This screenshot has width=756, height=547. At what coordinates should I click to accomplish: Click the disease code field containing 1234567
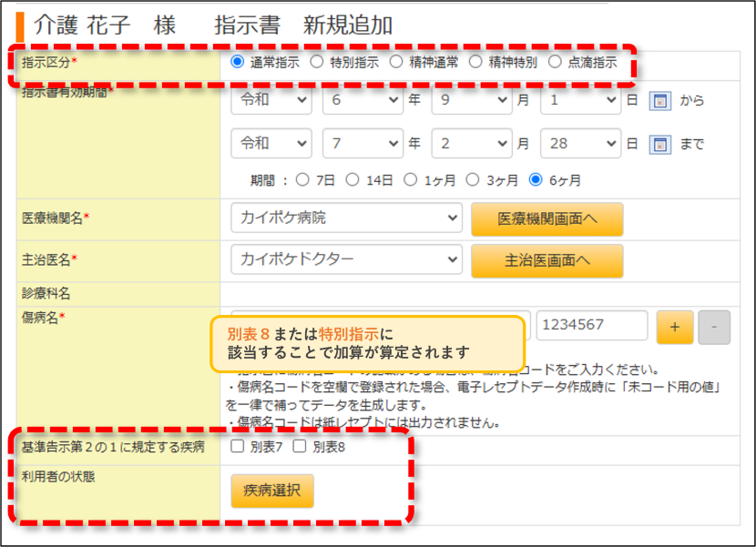pos(591,325)
